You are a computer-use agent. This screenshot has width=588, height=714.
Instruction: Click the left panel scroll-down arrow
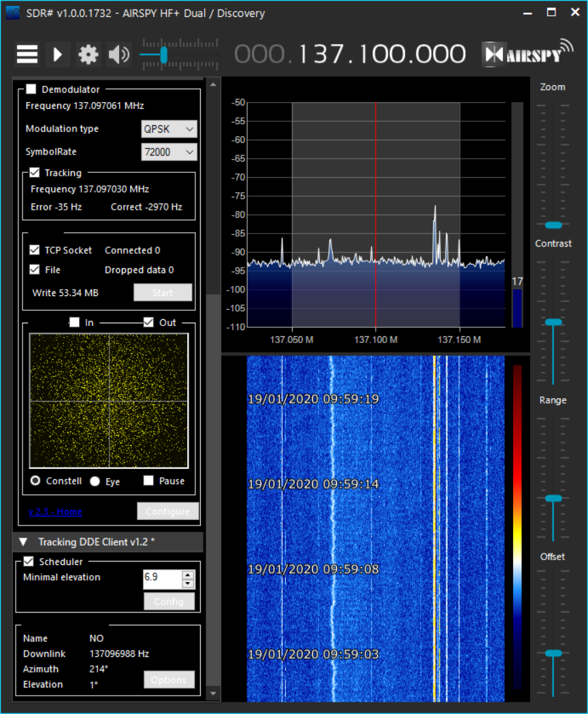(x=213, y=693)
